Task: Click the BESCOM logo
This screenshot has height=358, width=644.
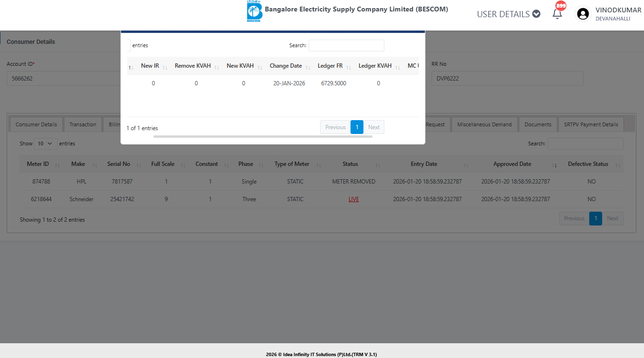Action: [254, 11]
